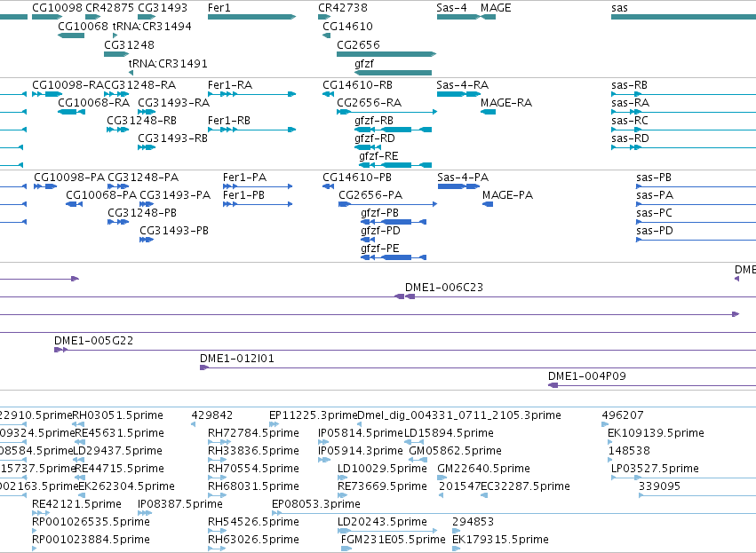Open the tRNA:CR31494 gene label
Viewport: 756px width, 553px height.
pos(152,26)
